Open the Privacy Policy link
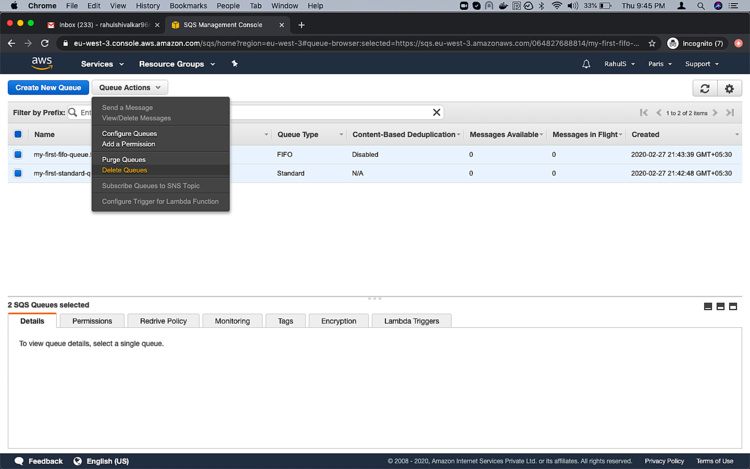The height and width of the screenshot is (469, 750). [x=664, y=461]
